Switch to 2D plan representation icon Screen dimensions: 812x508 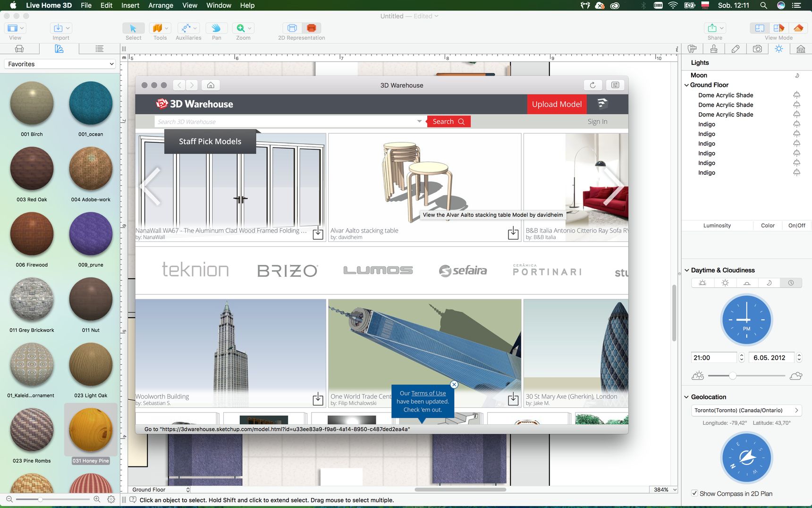coord(292,28)
